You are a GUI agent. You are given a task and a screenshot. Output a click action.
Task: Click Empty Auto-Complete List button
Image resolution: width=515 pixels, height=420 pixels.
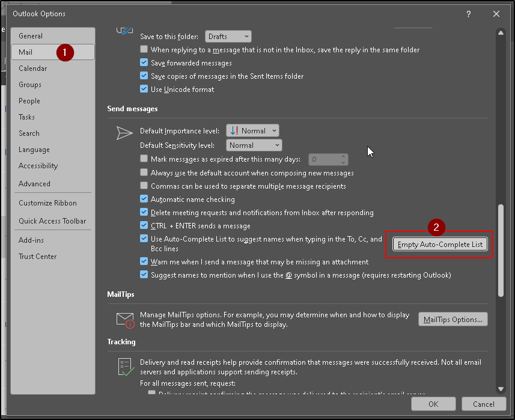(x=440, y=245)
